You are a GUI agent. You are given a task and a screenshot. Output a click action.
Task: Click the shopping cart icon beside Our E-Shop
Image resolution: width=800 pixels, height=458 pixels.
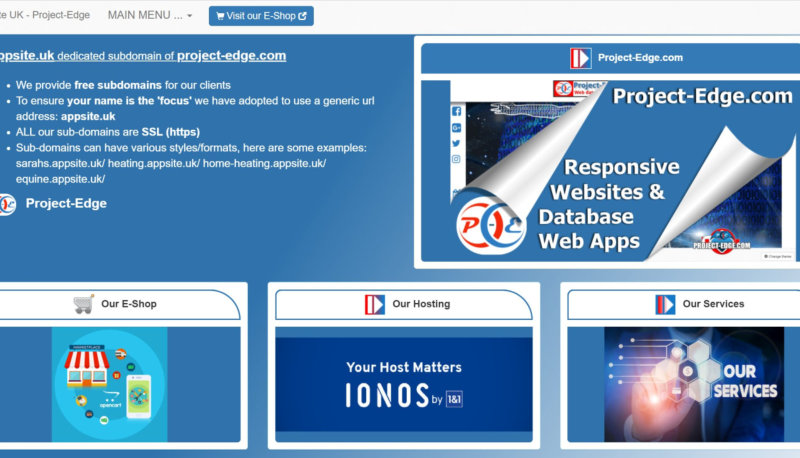[84, 304]
